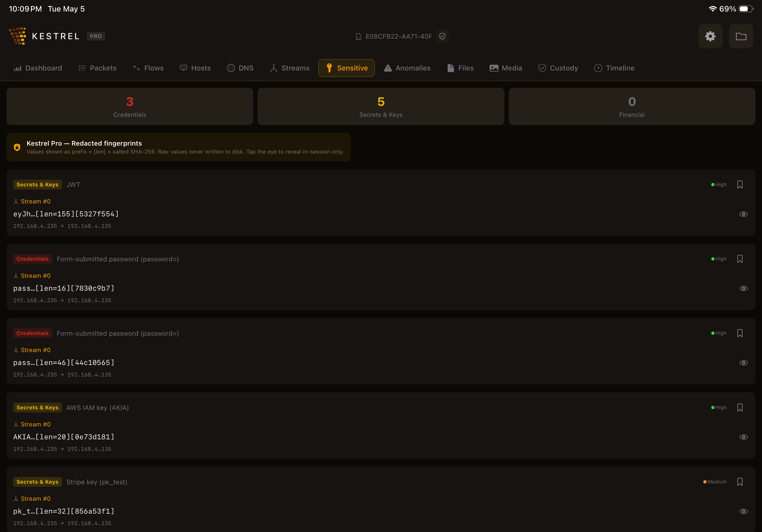Click the 10:09 PM clock in status bar

click(25, 9)
